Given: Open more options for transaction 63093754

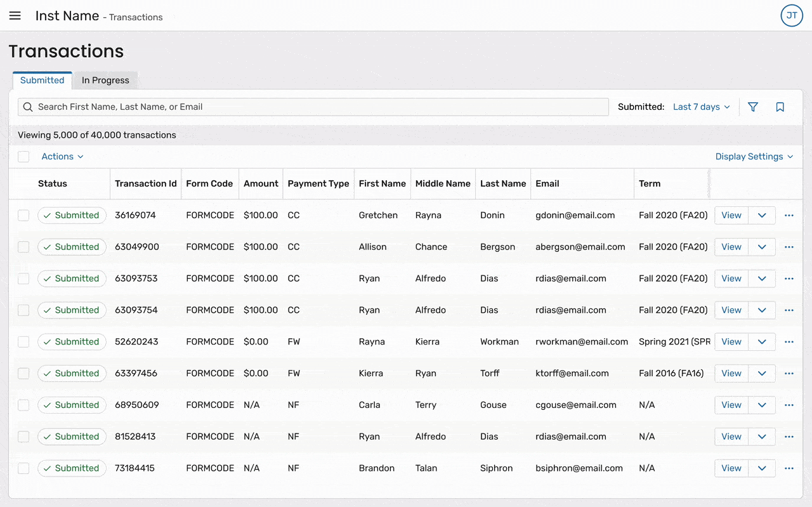Looking at the screenshot, I should click(x=789, y=310).
